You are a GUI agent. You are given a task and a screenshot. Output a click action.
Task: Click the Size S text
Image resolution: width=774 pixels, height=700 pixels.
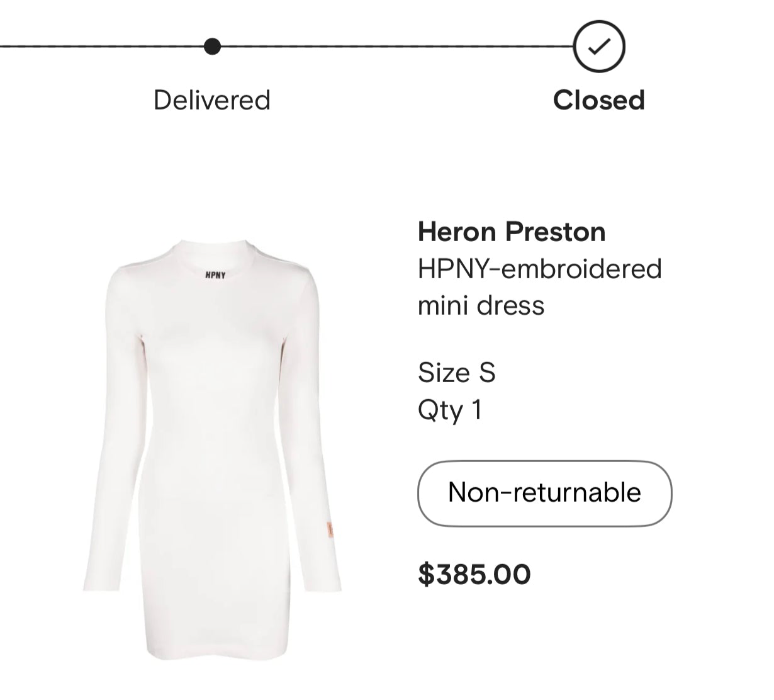[x=457, y=373]
